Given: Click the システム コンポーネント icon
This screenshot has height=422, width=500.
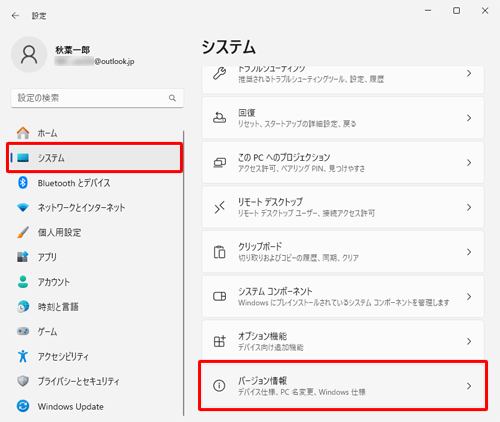Looking at the screenshot, I should [219, 296].
